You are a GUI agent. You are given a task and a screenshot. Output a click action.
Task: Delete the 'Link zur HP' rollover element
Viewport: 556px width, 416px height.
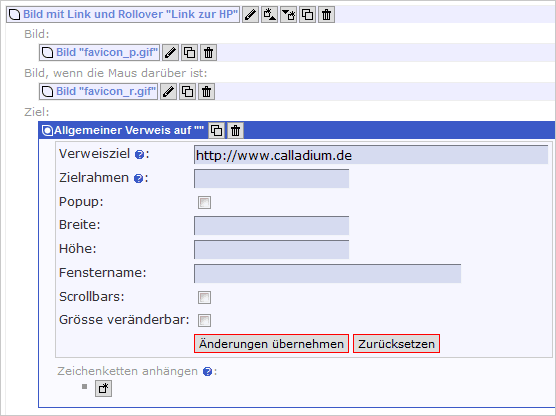[327, 15]
